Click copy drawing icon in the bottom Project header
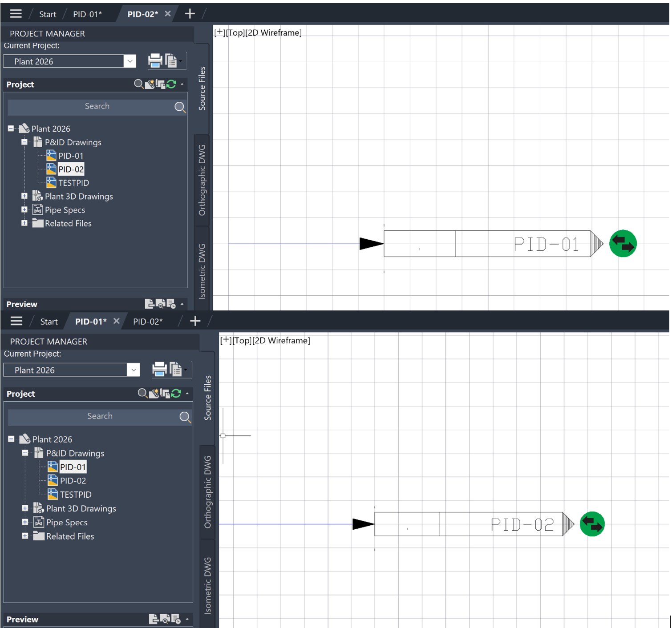Viewport: 672px width, 628px height. click(165, 393)
